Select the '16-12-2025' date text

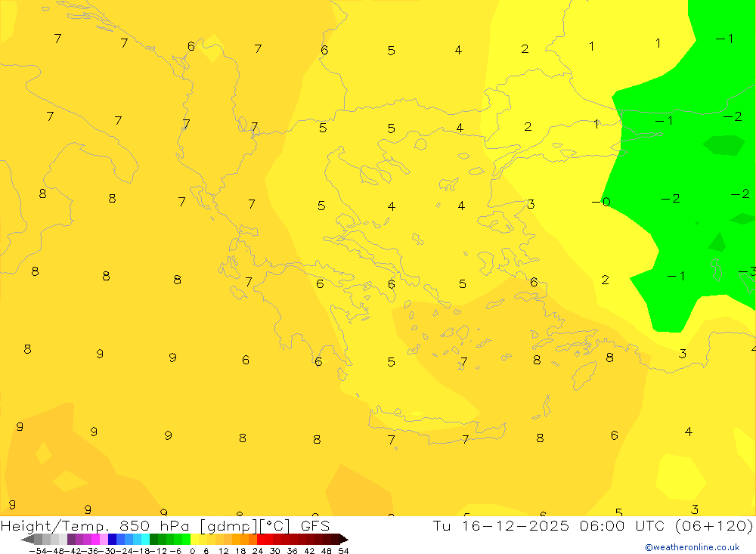(x=516, y=525)
